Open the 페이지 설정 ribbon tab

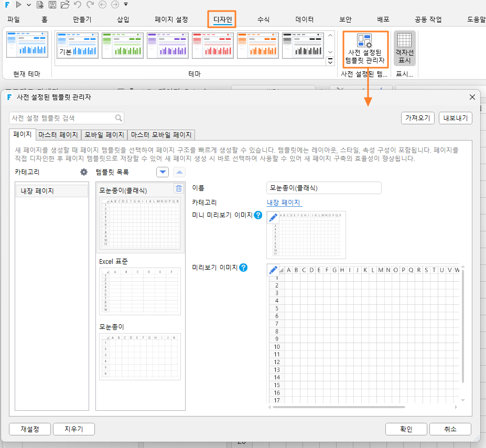point(171,19)
